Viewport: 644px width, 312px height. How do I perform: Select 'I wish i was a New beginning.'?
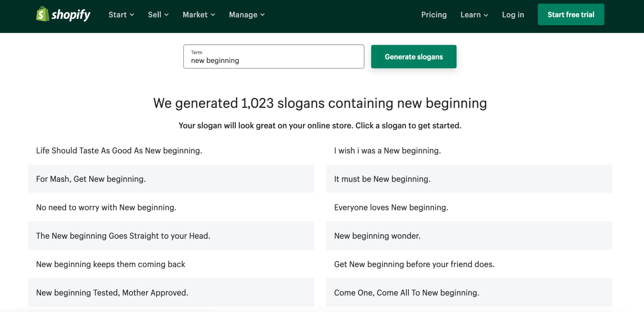(x=469, y=151)
